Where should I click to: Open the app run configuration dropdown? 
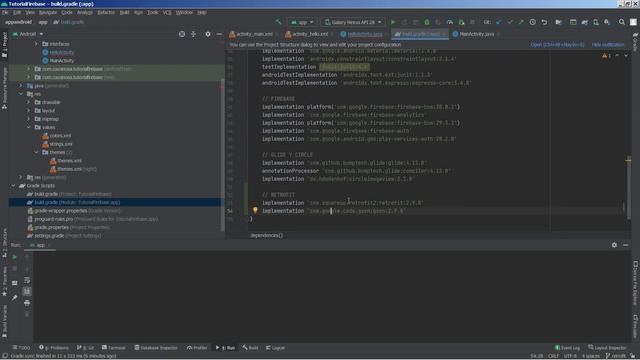pyautogui.click(x=302, y=22)
